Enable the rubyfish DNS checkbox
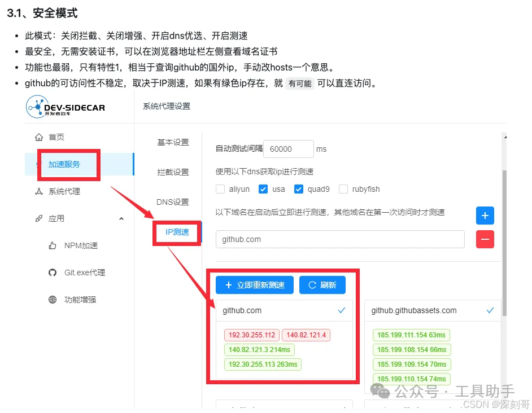532x413 pixels. [343, 189]
